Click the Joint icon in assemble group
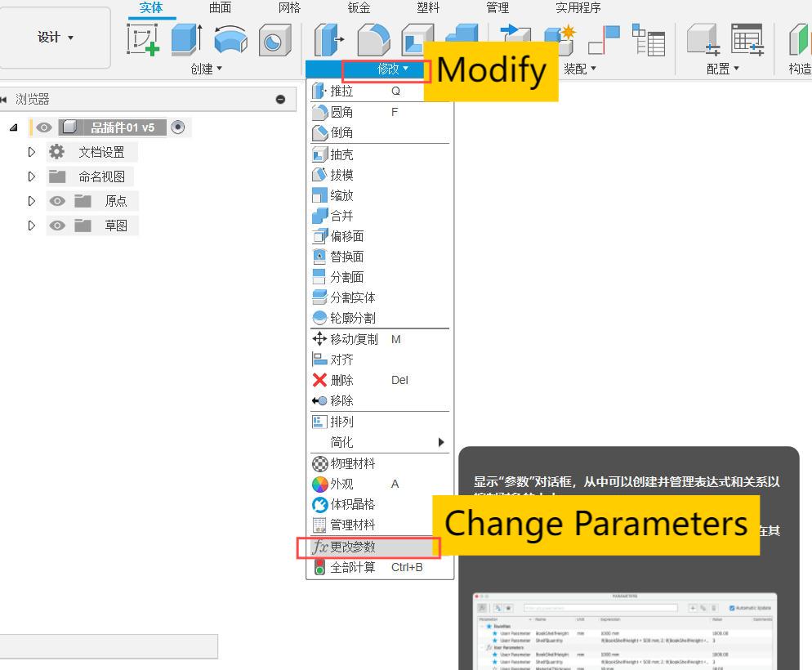 coord(604,39)
